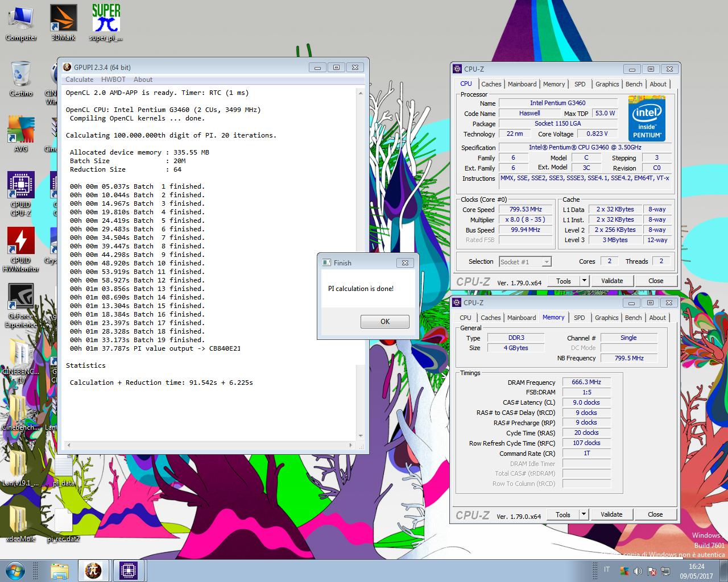Click the Finish dialog title icon
This screenshot has width=728, height=582.
click(326, 263)
